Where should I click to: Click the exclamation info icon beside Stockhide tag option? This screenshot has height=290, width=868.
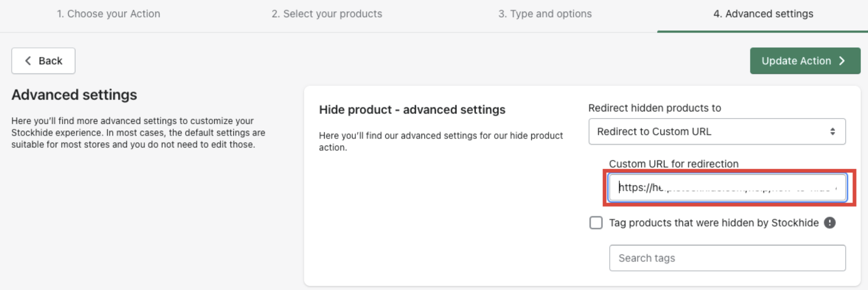[x=830, y=223]
